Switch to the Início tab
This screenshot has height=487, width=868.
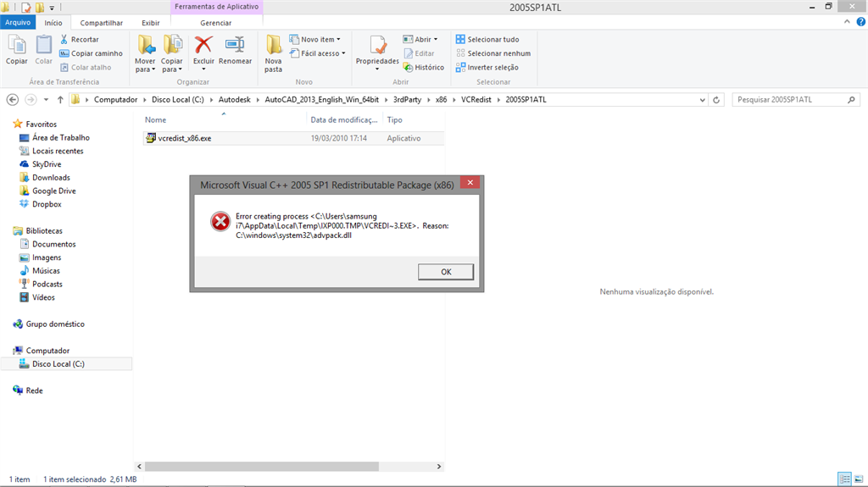tap(53, 23)
